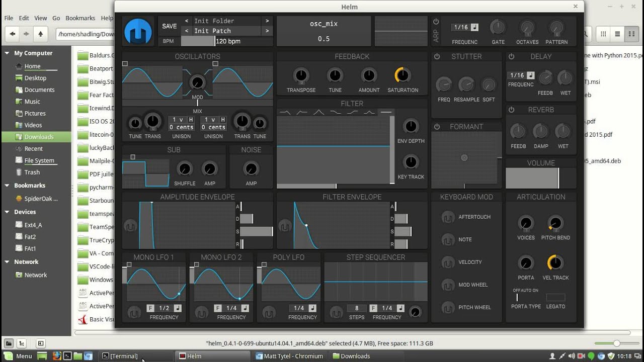Click the Sub Shuffle knob
Viewport: 644px width, 362px height.
pos(185,169)
